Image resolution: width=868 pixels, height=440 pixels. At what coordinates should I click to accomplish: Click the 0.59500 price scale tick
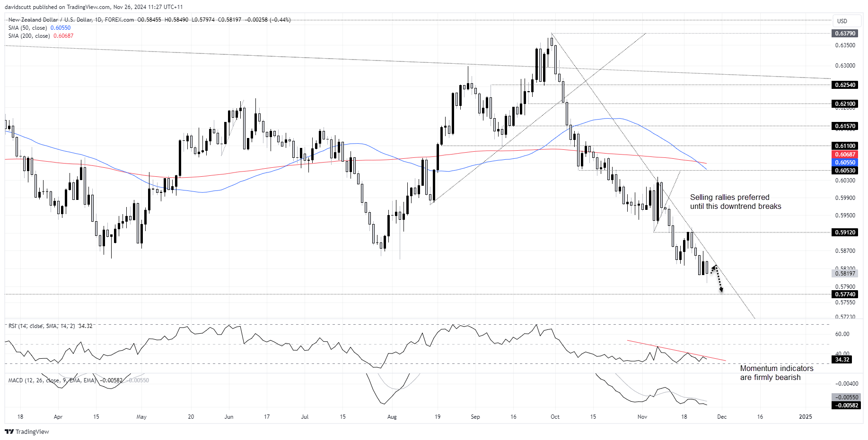tap(845, 216)
